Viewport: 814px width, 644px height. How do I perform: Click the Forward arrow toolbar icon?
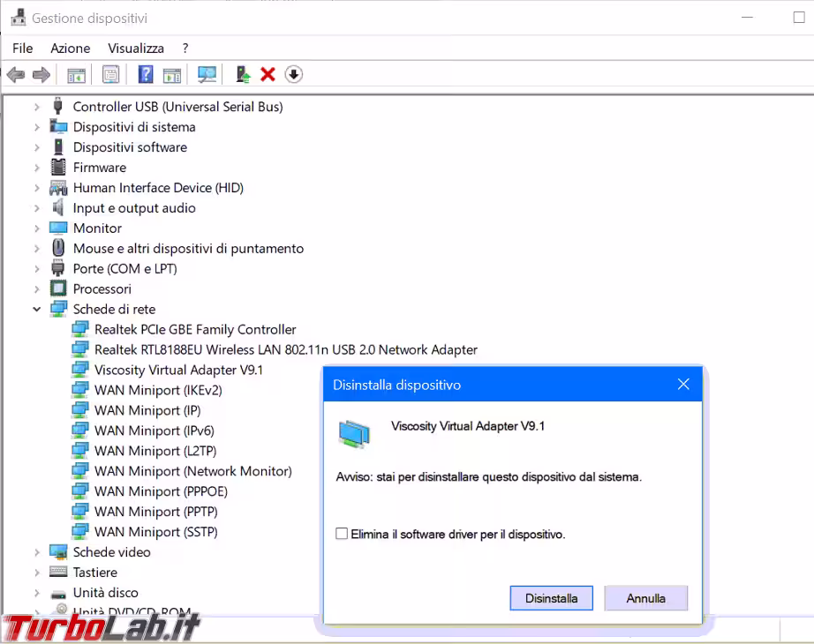[x=41, y=75]
